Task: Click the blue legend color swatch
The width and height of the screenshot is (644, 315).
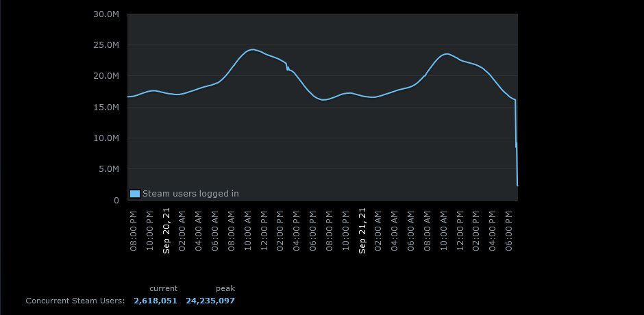Action: (x=135, y=194)
